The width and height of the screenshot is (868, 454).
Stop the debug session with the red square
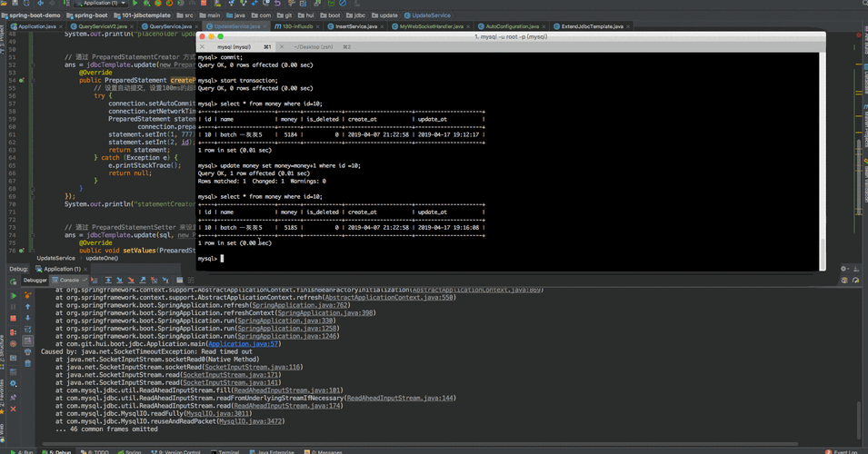pyautogui.click(x=14, y=319)
